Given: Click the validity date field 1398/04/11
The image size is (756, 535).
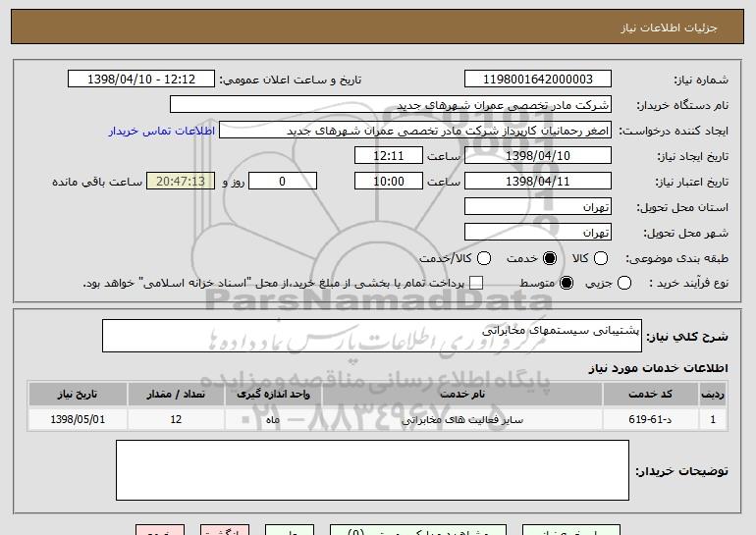Looking at the screenshot, I should (538, 182).
